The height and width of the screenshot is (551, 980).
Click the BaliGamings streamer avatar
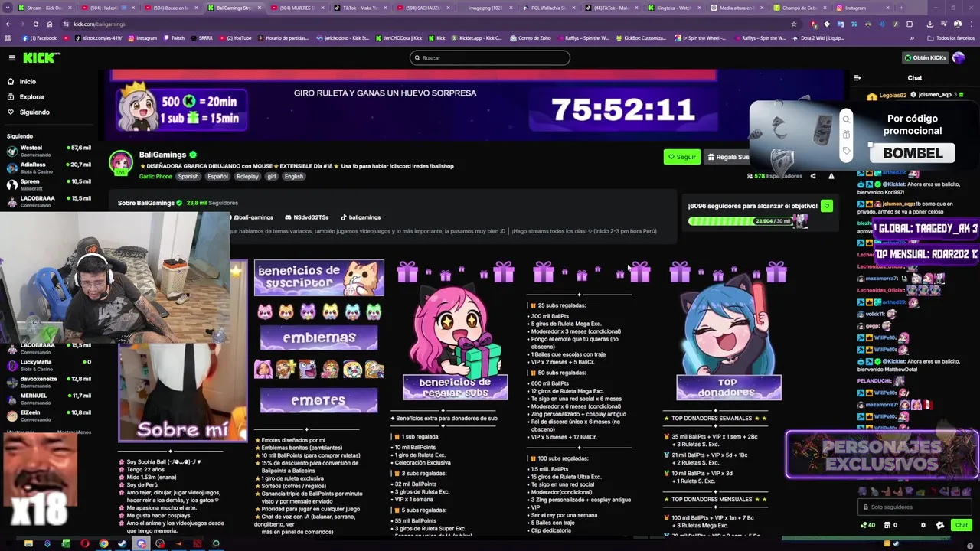click(x=121, y=163)
